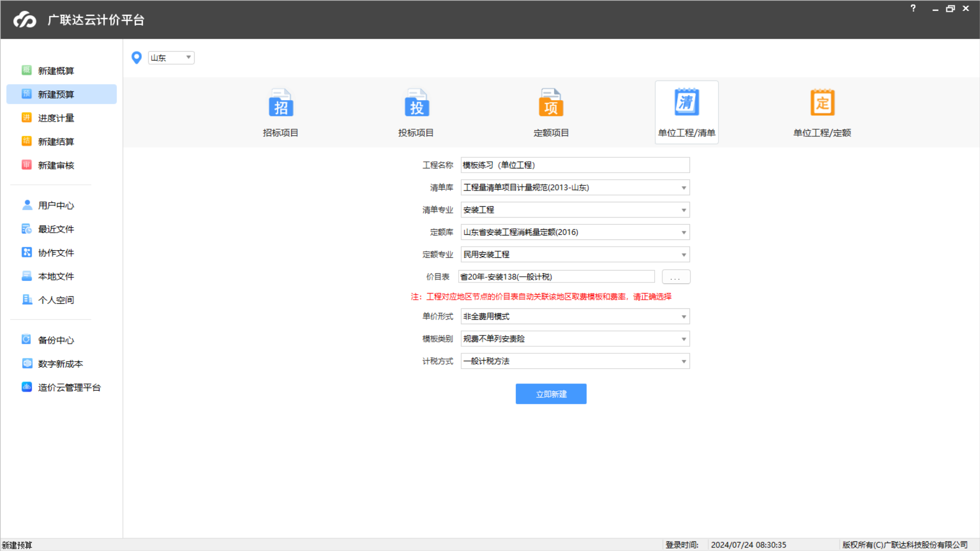Restore the window with title bar button
Screen dimensions: 980x551
(x=950, y=9)
